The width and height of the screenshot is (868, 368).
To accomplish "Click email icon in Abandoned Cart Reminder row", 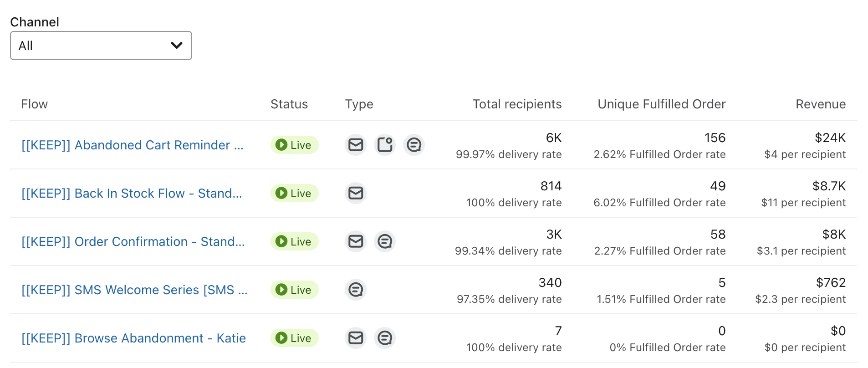I will (x=356, y=145).
